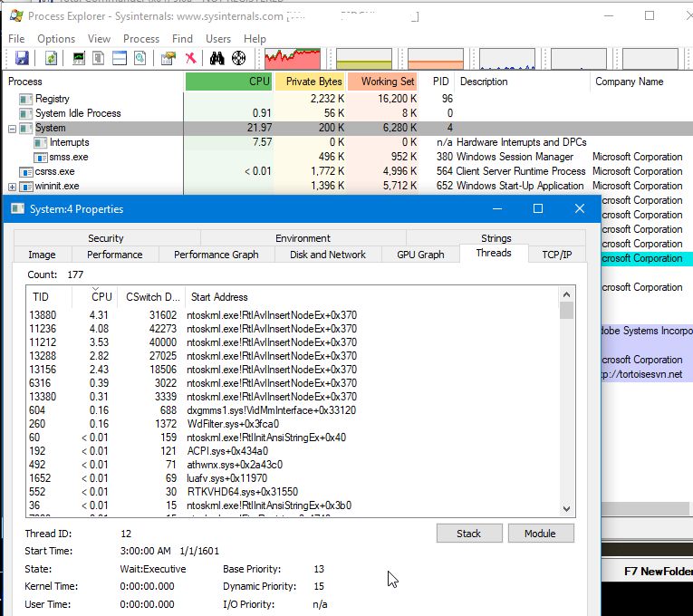Click the DLL/handle view toolbar icon

[x=140, y=58]
